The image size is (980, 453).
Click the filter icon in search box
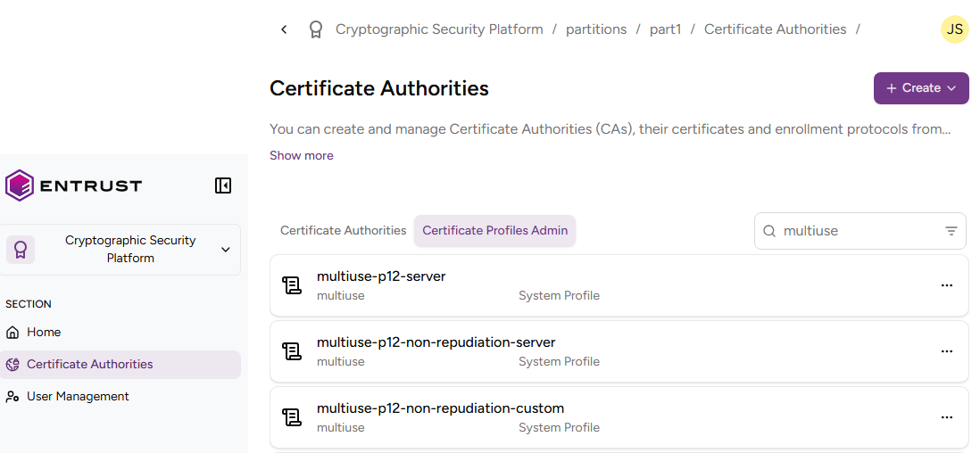click(x=951, y=231)
